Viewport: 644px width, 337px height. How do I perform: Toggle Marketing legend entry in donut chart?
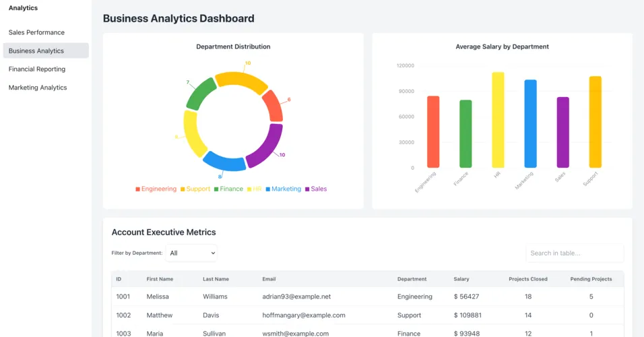point(284,189)
